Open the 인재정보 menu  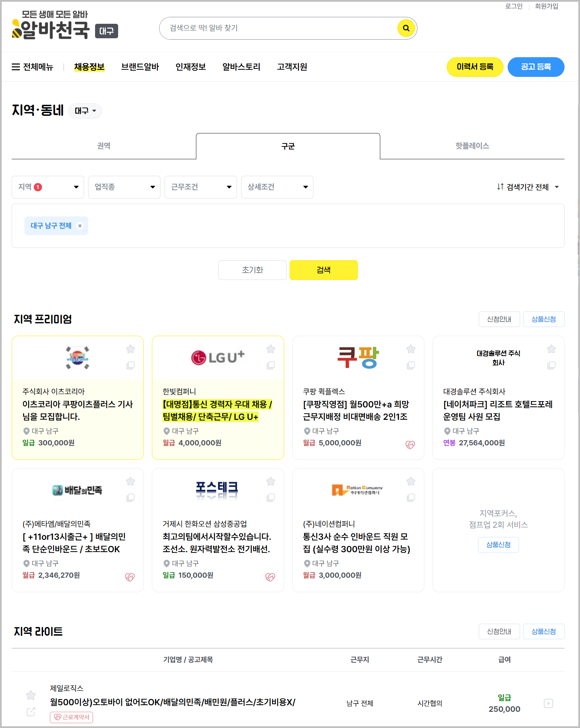tap(191, 67)
